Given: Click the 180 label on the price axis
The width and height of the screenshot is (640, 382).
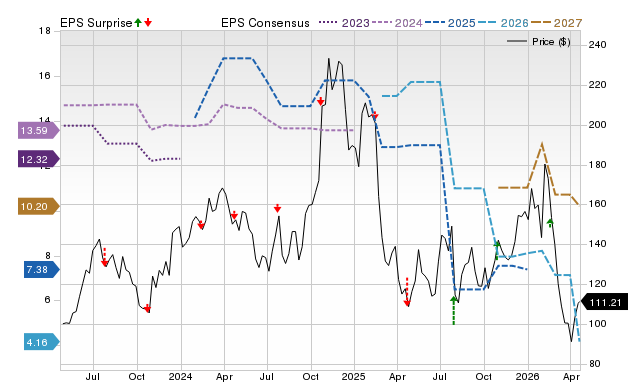Looking at the screenshot, I should tap(598, 165).
